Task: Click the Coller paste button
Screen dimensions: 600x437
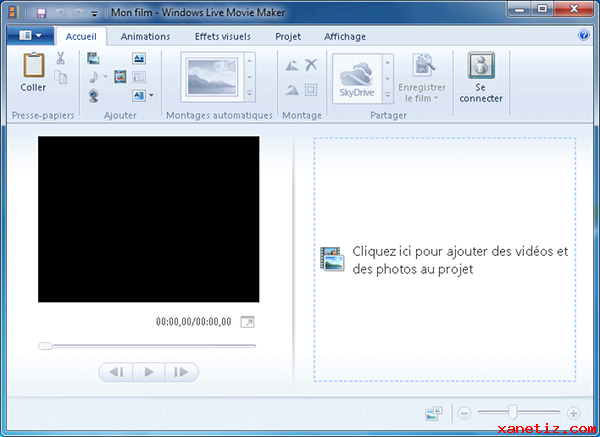Action: [x=33, y=72]
